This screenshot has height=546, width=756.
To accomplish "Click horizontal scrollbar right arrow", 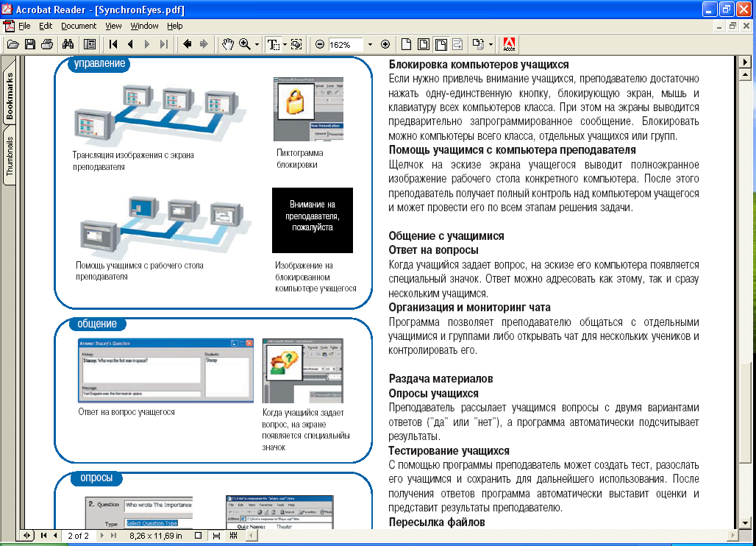I will tap(733, 535).
